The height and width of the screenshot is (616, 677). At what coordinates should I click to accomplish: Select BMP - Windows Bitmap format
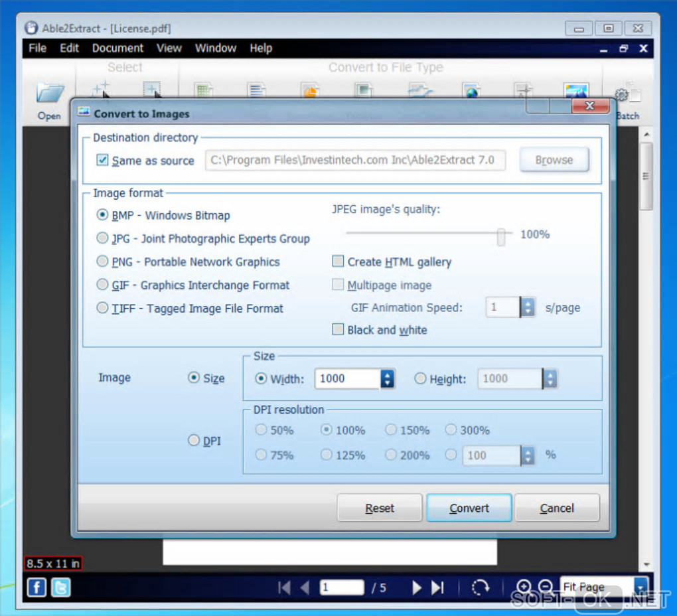(102, 214)
